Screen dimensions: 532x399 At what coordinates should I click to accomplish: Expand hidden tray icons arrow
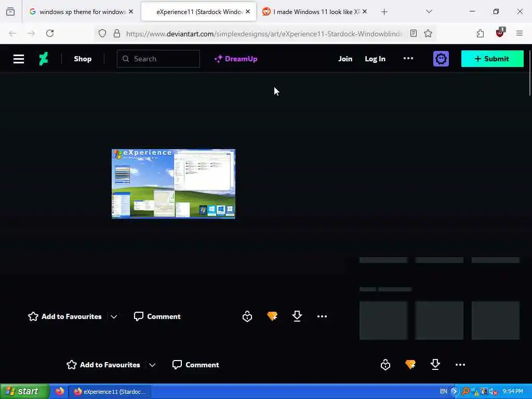tap(455, 391)
